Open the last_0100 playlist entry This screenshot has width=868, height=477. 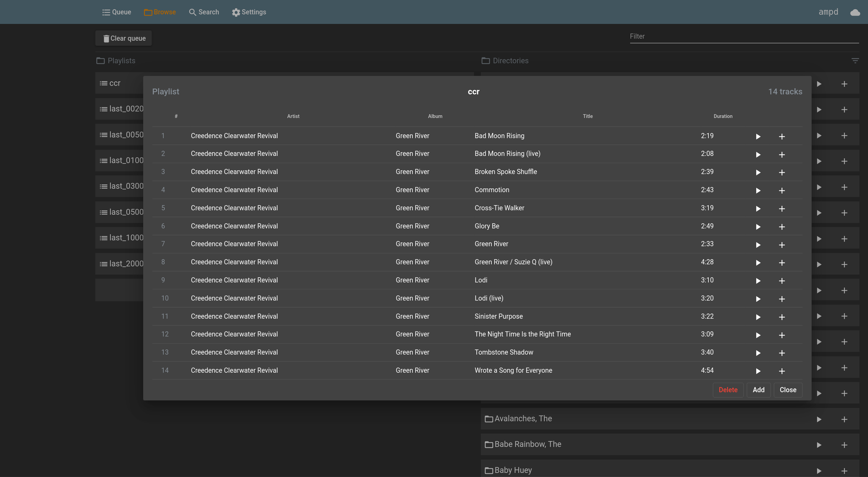coord(119,160)
